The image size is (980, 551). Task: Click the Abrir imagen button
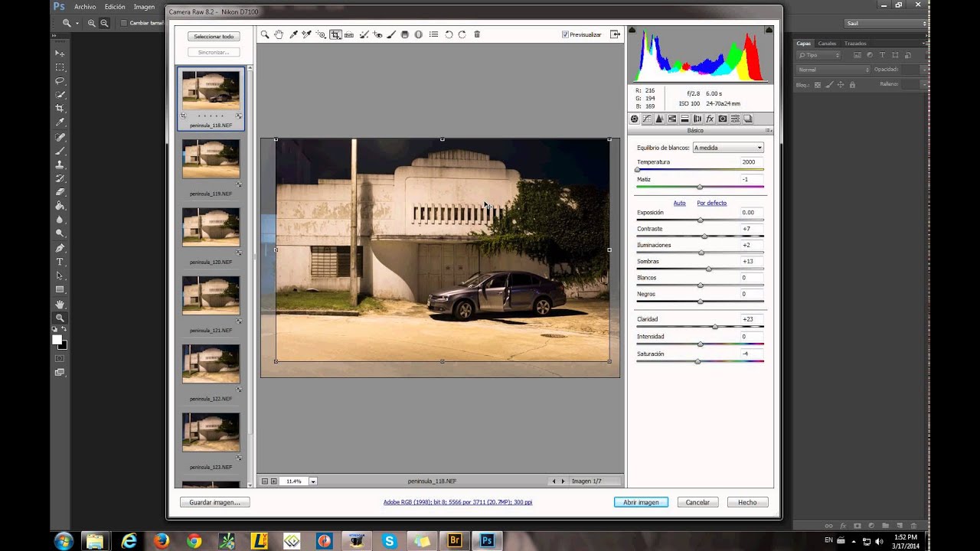[x=641, y=503]
